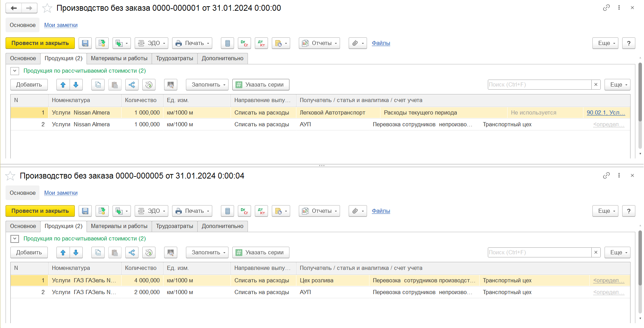
Task: Collapse product group in document 0000-000001
Action: (x=15, y=71)
